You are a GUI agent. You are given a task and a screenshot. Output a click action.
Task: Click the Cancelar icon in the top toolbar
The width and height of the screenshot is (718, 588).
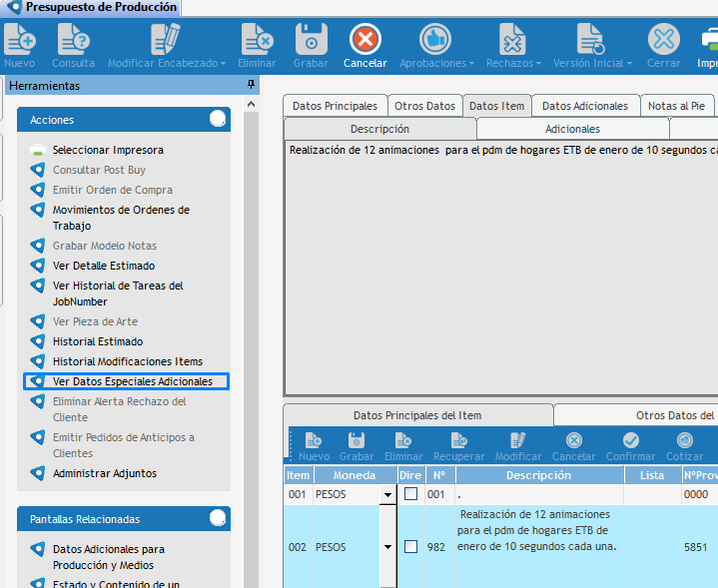coord(365,41)
